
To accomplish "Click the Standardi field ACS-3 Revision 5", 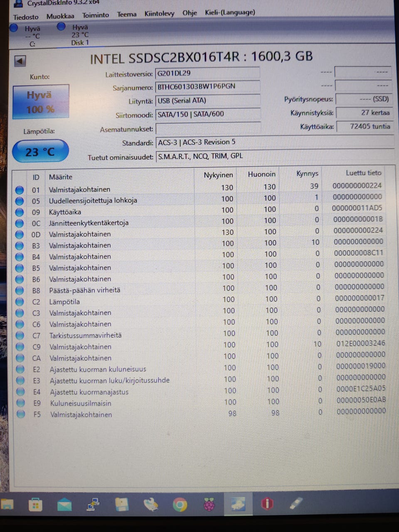I will pyautogui.click(x=275, y=142).
